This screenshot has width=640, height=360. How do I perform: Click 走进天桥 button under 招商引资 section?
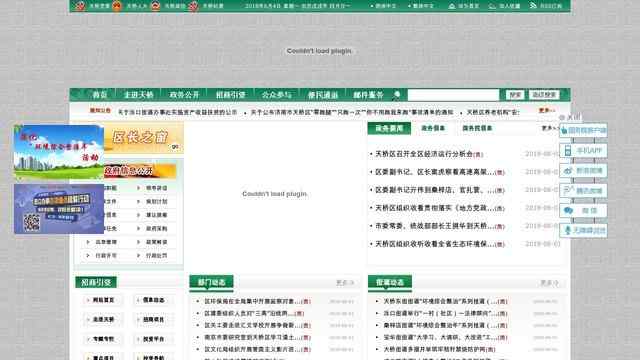(x=103, y=319)
